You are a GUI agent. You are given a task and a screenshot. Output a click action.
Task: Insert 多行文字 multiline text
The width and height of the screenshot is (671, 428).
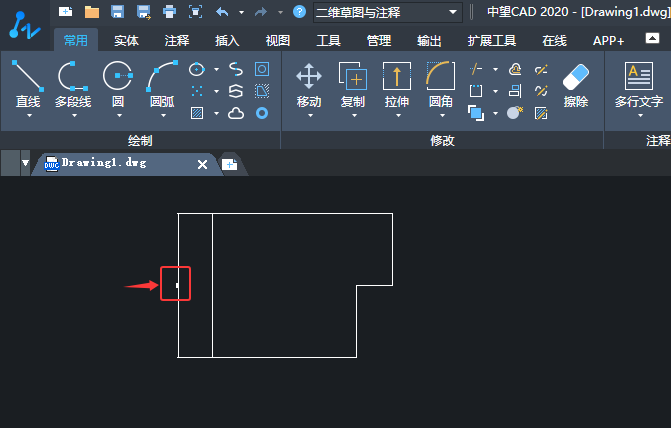tap(639, 84)
